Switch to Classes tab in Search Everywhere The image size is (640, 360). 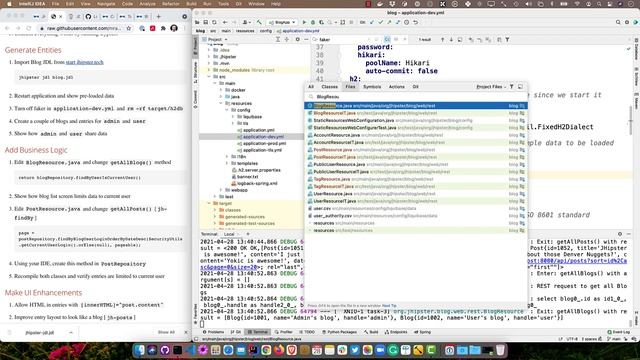pyautogui.click(x=329, y=87)
